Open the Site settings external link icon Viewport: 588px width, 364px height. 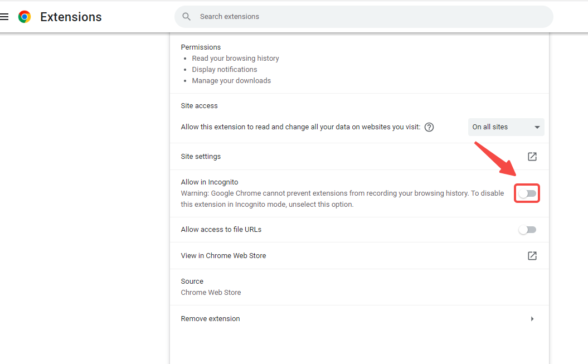click(532, 157)
